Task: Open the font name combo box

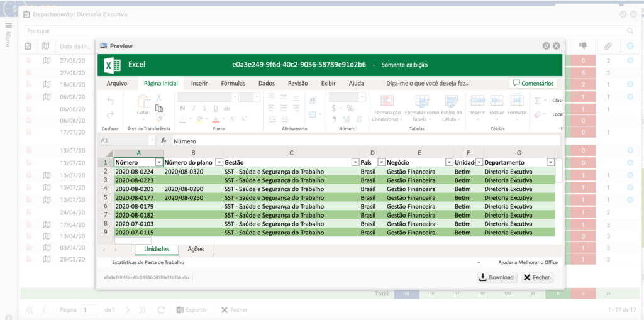Action: [208, 97]
